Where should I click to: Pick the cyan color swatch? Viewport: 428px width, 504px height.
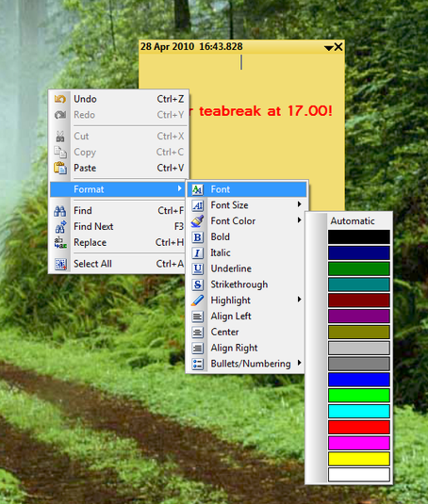(359, 411)
